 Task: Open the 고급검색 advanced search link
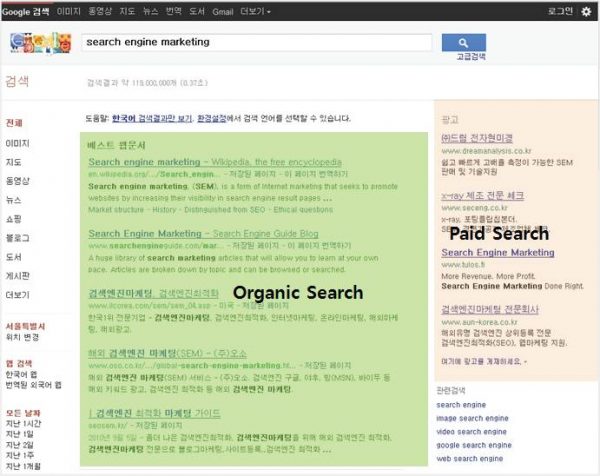[471, 57]
